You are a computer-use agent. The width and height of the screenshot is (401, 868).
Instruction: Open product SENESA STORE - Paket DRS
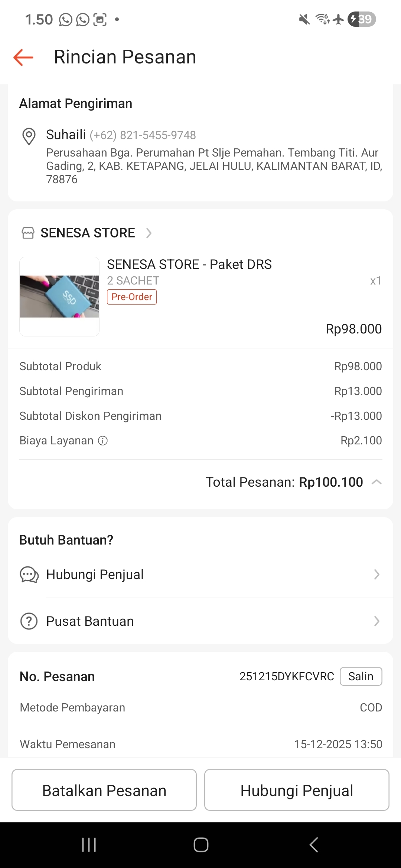(189, 264)
